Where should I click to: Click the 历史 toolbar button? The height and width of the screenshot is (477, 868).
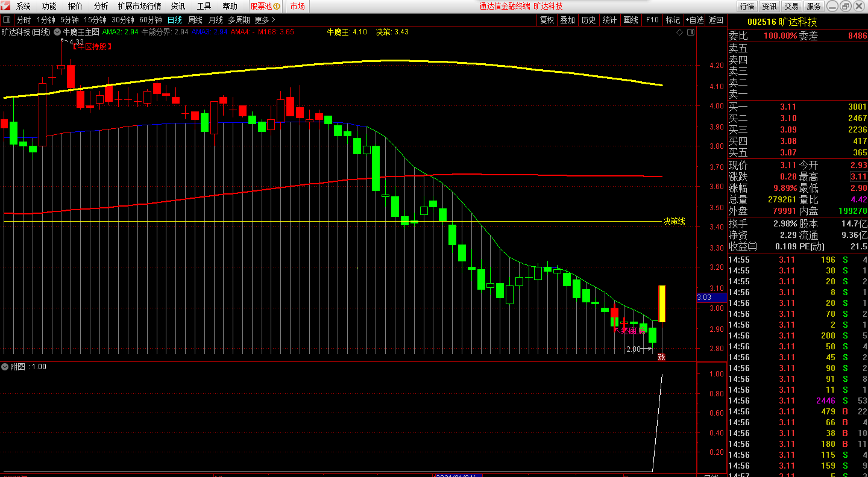(588, 20)
